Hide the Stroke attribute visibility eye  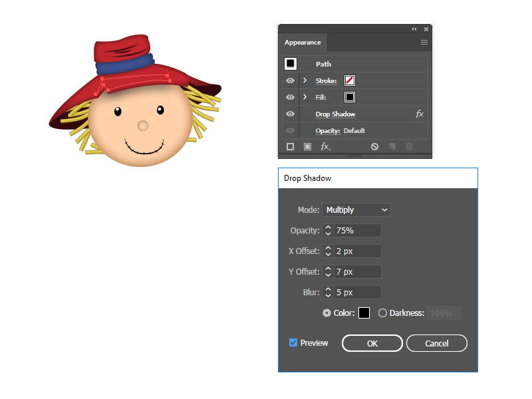291,80
